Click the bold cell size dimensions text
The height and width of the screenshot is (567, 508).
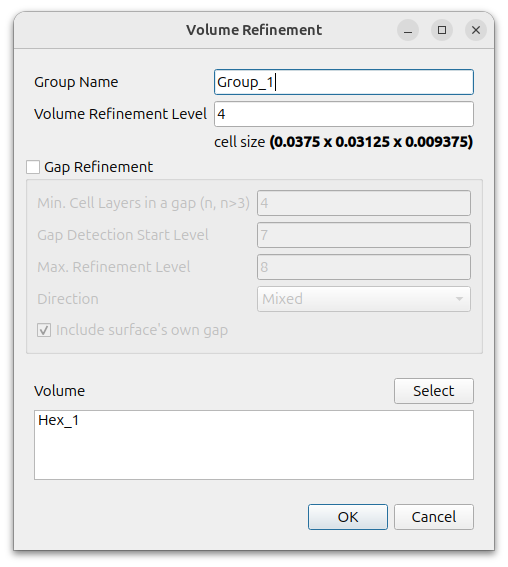pyautogui.click(x=371, y=142)
